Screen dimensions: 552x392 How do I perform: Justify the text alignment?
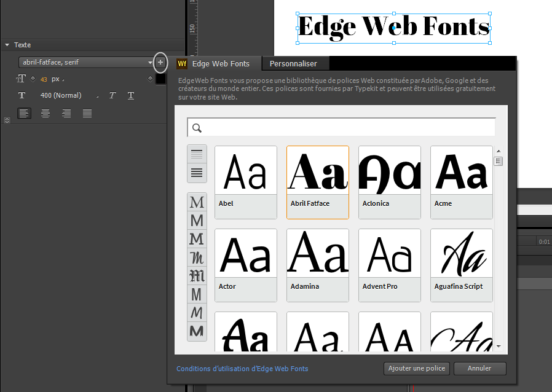click(87, 113)
